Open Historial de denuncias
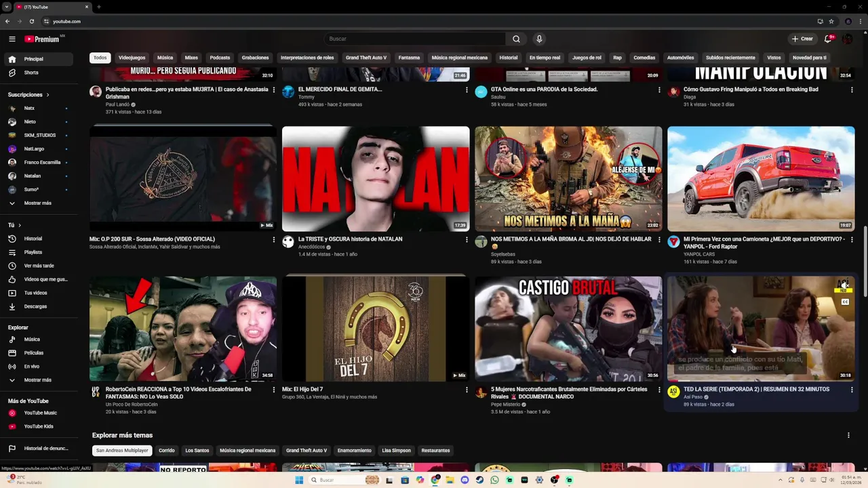Image resolution: width=868 pixels, height=488 pixels. [x=38, y=448]
